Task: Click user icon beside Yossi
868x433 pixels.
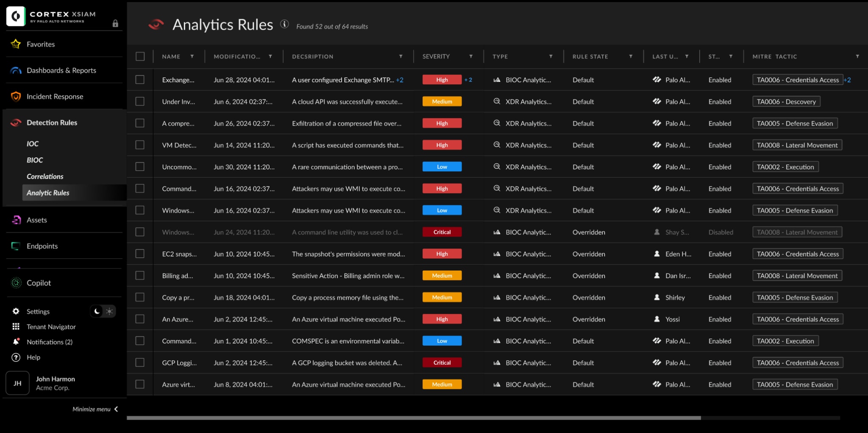Action: tap(657, 319)
